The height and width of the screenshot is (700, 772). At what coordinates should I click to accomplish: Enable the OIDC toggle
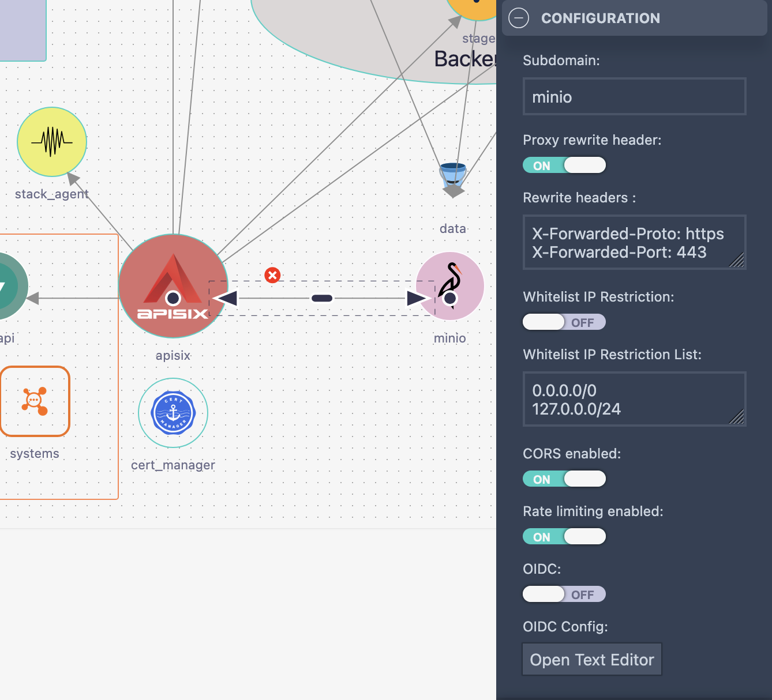(x=564, y=594)
